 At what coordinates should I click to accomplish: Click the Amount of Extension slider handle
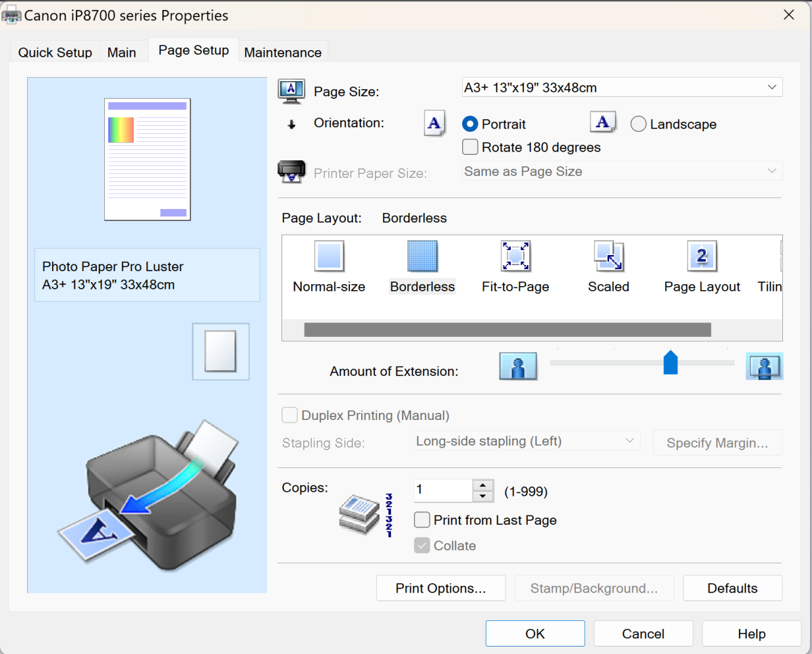pos(670,363)
